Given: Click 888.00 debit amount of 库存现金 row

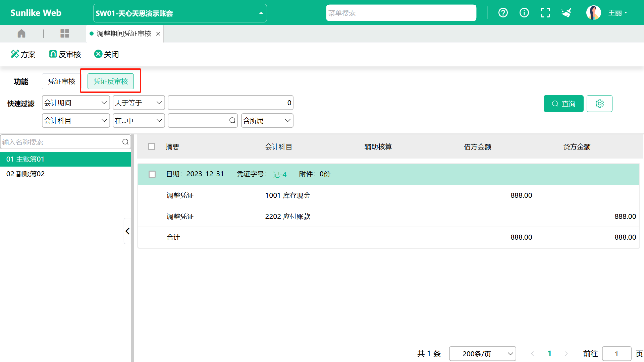Looking at the screenshot, I should click(521, 195).
